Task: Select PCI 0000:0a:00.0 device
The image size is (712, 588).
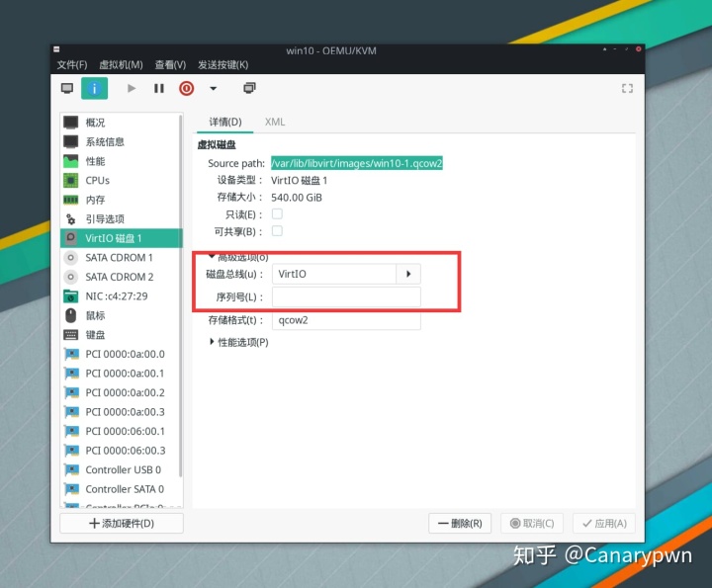Action: point(122,354)
